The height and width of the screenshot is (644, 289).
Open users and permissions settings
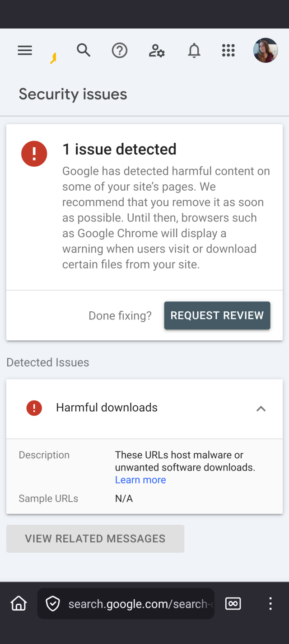point(156,51)
